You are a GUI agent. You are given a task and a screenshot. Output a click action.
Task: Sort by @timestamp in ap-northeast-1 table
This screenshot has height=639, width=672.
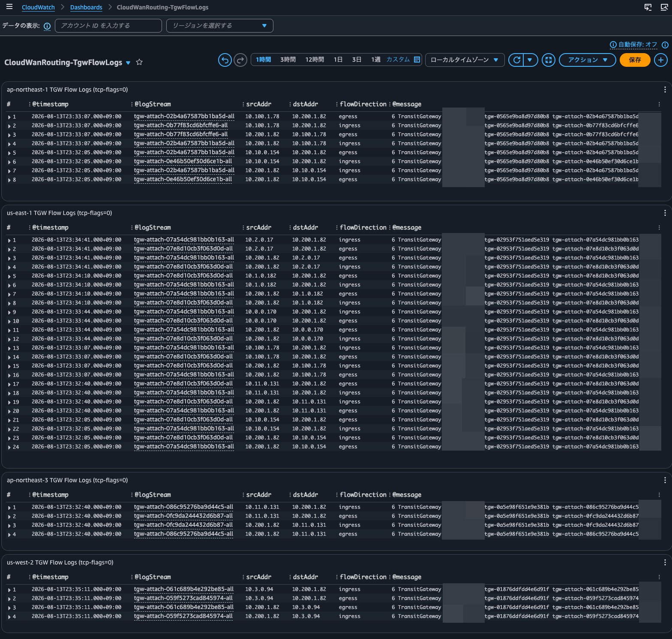click(x=50, y=104)
